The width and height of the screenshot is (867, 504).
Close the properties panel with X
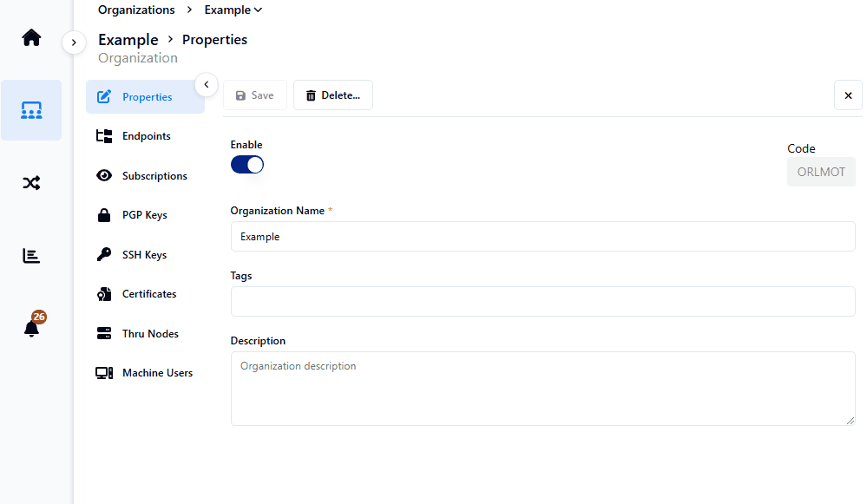tap(848, 95)
